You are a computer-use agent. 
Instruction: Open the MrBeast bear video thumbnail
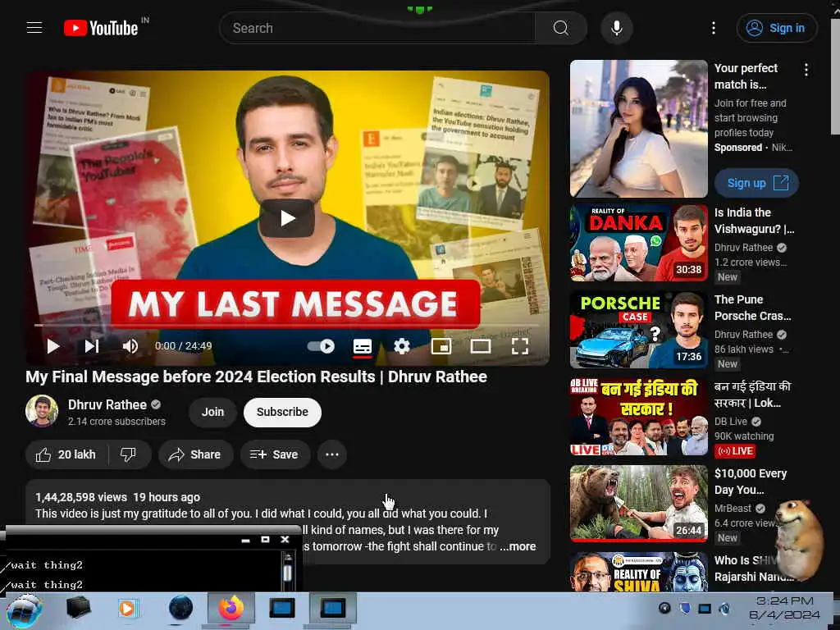point(638,503)
